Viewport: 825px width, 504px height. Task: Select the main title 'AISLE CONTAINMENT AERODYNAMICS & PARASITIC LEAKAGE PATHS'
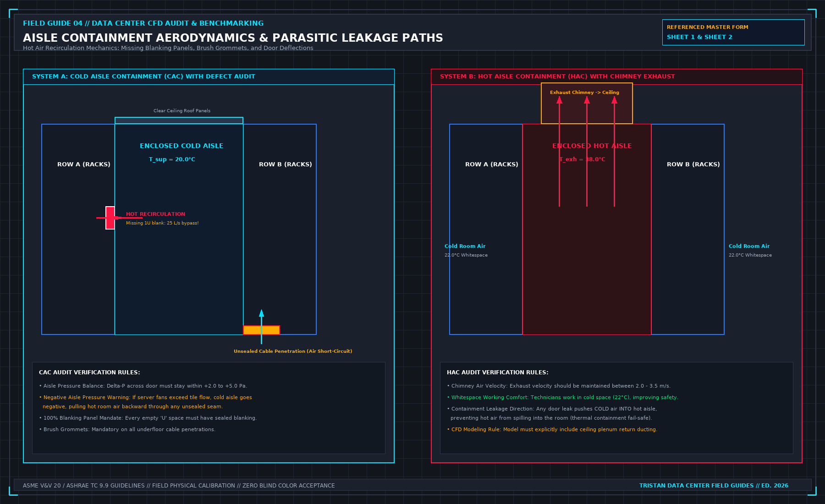pyautogui.click(x=233, y=38)
